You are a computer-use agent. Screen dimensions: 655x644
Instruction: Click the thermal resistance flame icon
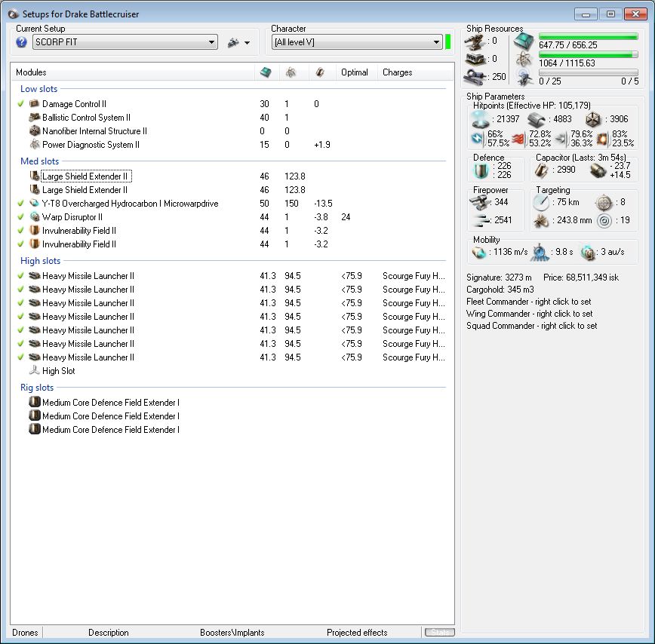[518, 139]
